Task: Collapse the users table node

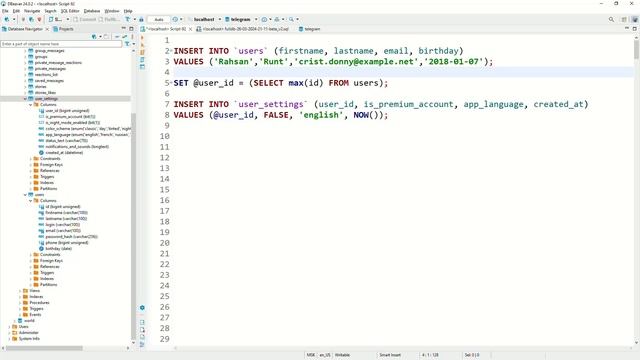Action: click(x=25, y=195)
